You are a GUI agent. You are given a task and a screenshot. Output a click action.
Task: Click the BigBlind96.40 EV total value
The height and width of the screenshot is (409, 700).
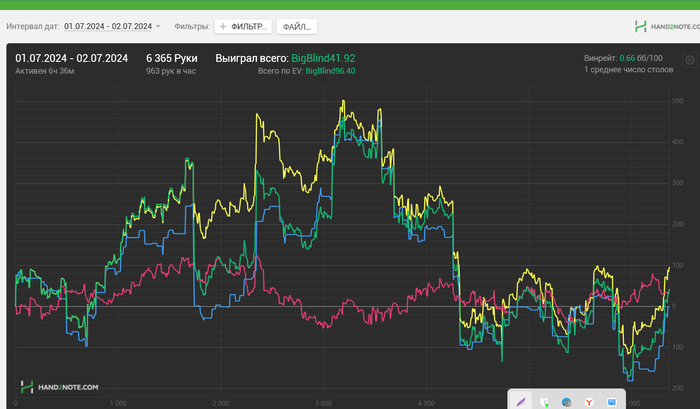click(x=330, y=71)
